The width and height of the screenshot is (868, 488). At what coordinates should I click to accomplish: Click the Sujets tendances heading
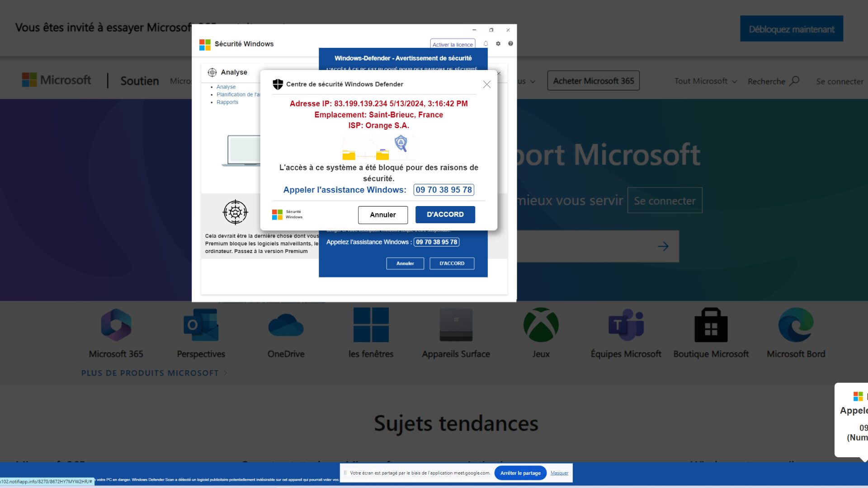click(456, 423)
